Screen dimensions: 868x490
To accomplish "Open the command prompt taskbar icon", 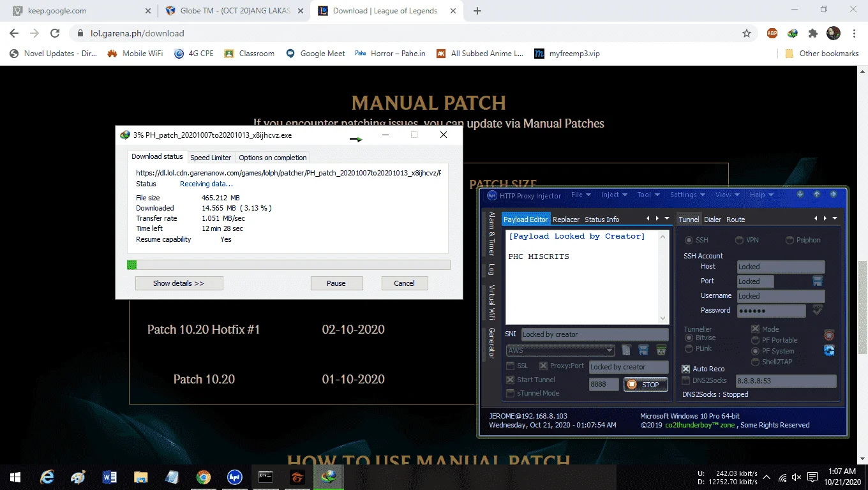I will pyautogui.click(x=266, y=477).
